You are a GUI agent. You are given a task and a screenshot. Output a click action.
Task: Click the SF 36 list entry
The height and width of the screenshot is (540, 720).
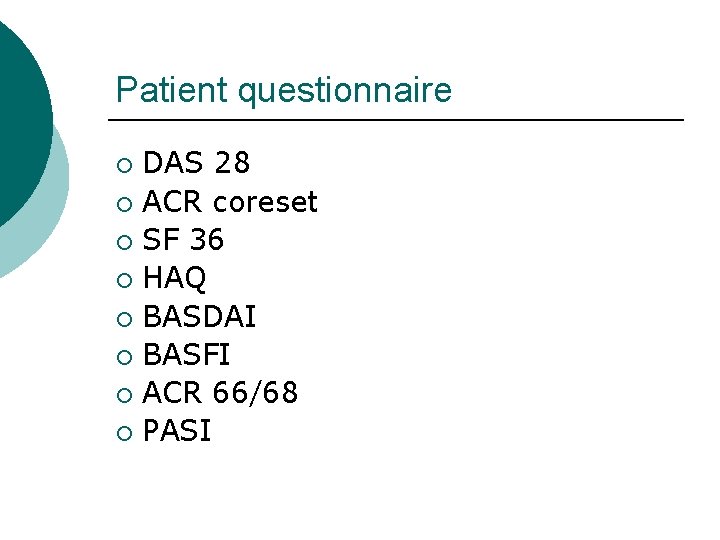183,240
